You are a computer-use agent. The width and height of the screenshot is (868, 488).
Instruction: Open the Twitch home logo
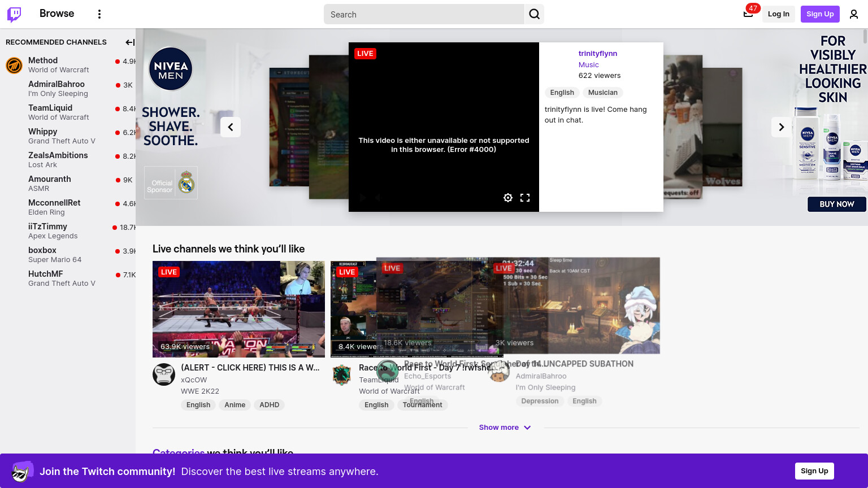(x=14, y=14)
